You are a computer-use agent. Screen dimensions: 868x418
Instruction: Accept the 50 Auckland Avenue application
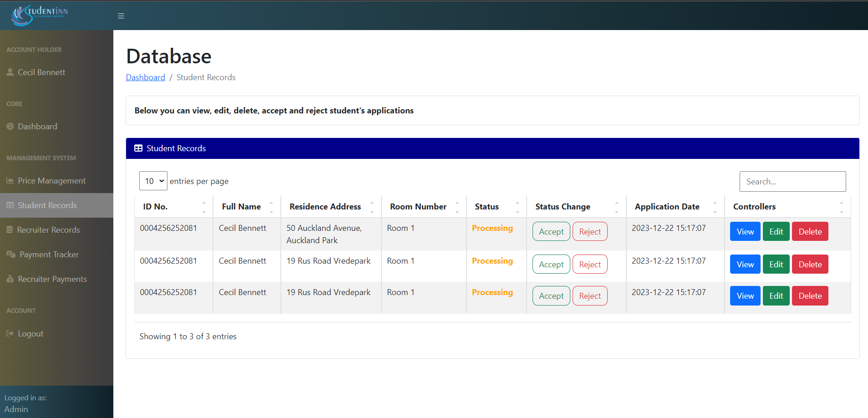(x=551, y=231)
